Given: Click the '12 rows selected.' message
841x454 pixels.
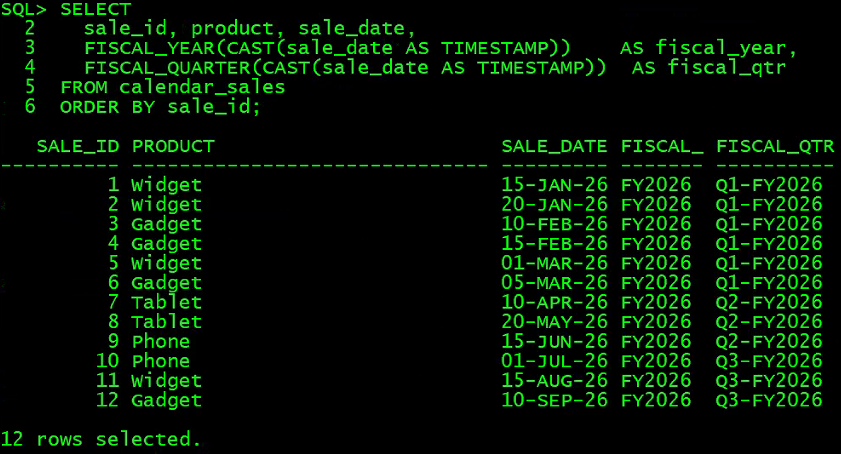Looking at the screenshot, I should [x=101, y=440].
